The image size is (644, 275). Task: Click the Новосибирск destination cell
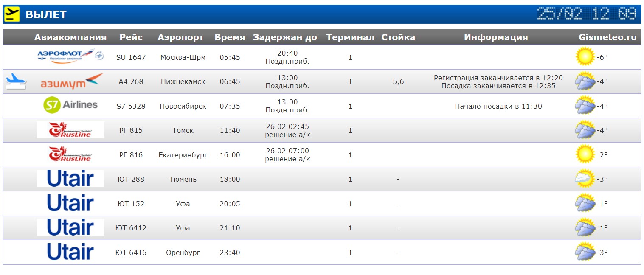click(x=183, y=106)
